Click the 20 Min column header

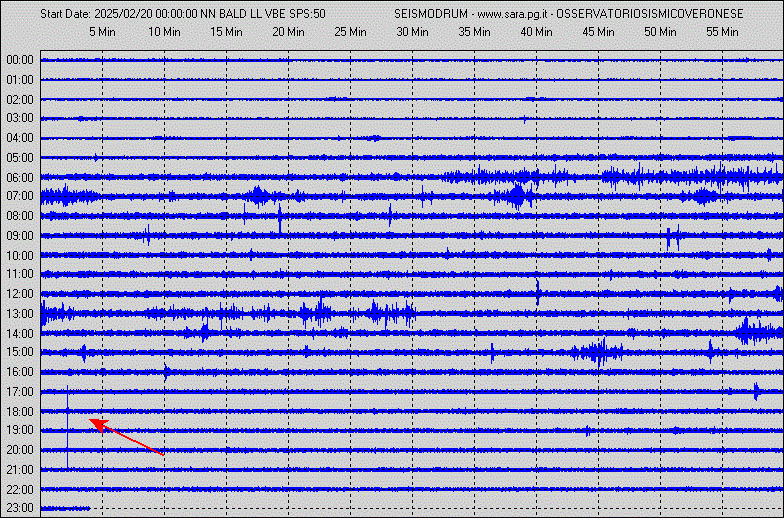288,32
